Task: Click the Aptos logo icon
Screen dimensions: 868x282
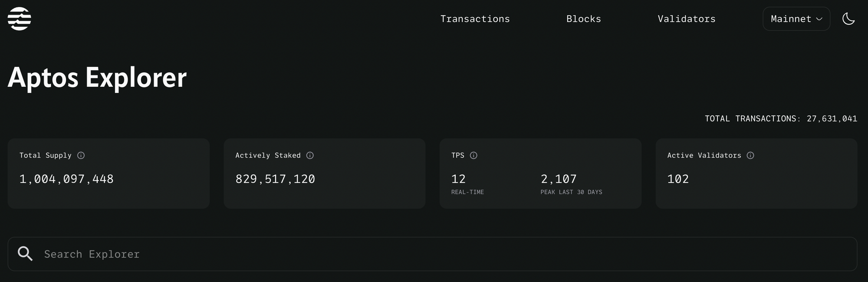Action: pyautogui.click(x=20, y=19)
